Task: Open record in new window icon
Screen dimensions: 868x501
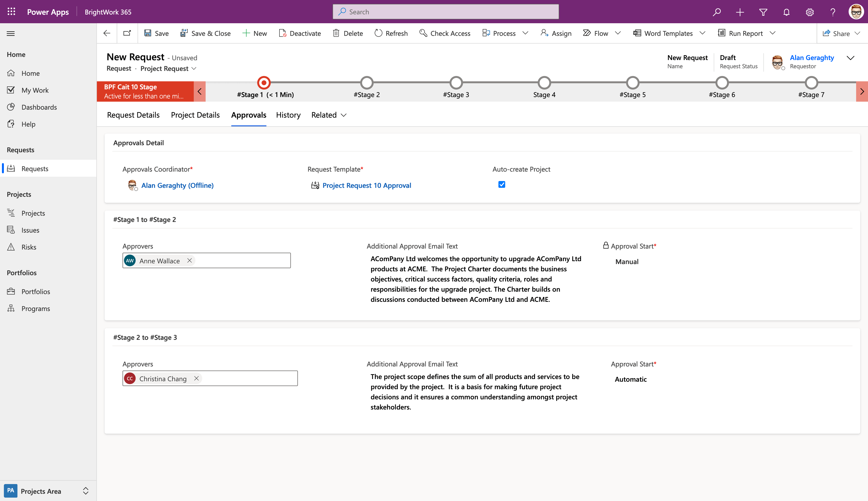Action: (x=127, y=33)
